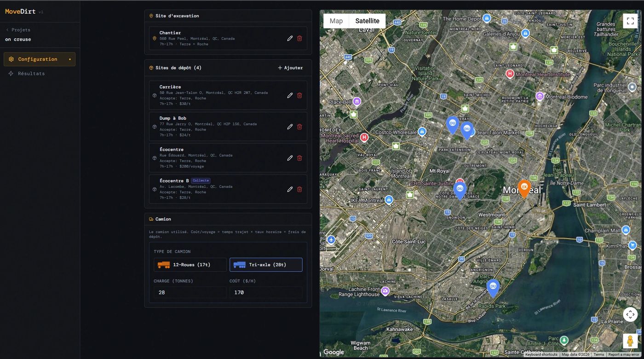Delete the Écocentre B site

(299, 189)
